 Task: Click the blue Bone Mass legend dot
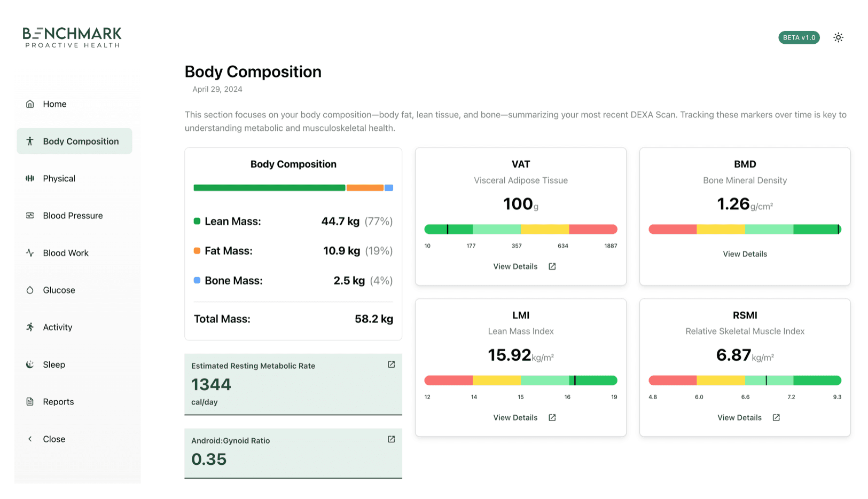(x=197, y=280)
